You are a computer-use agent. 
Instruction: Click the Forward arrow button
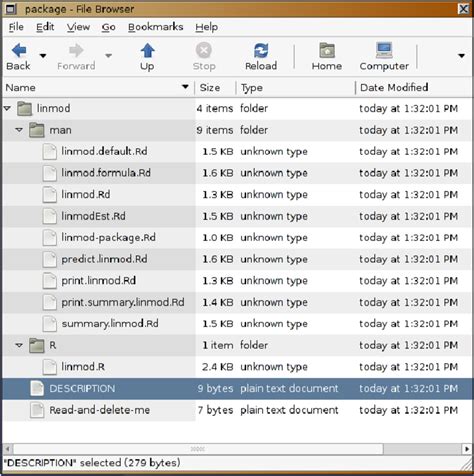coord(76,56)
